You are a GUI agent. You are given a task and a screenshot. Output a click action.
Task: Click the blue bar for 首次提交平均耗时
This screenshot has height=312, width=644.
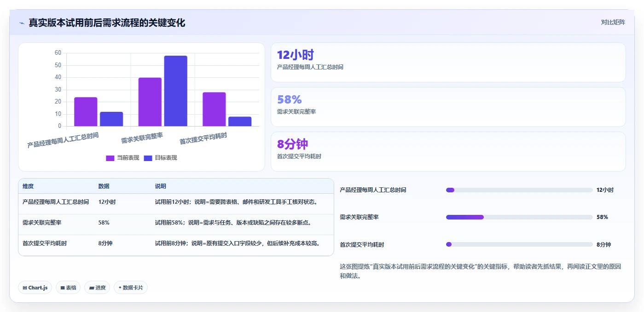pyautogui.click(x=240, y=121)
